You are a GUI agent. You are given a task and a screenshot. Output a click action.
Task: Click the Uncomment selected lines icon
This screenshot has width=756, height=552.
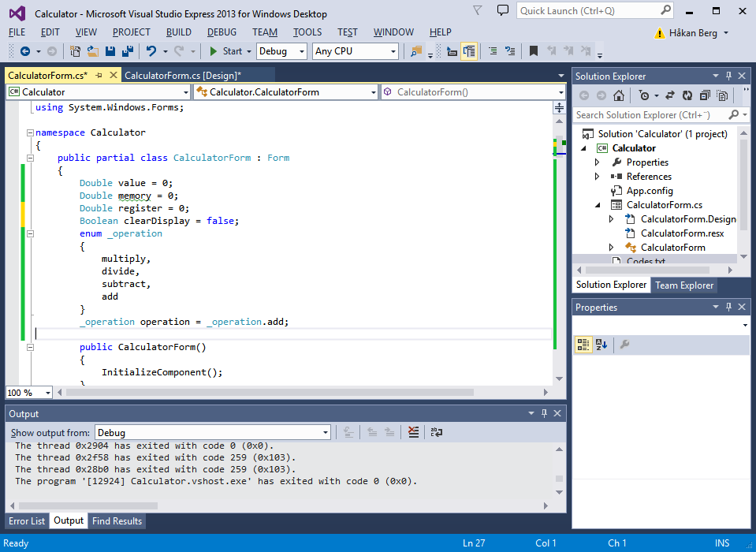510,51
